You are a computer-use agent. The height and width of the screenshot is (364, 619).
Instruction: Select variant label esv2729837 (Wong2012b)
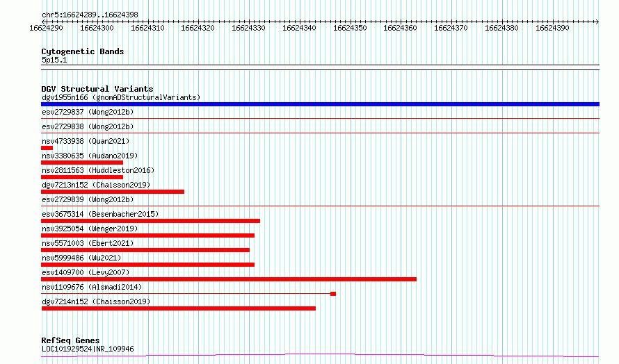(x=88, y=112)
